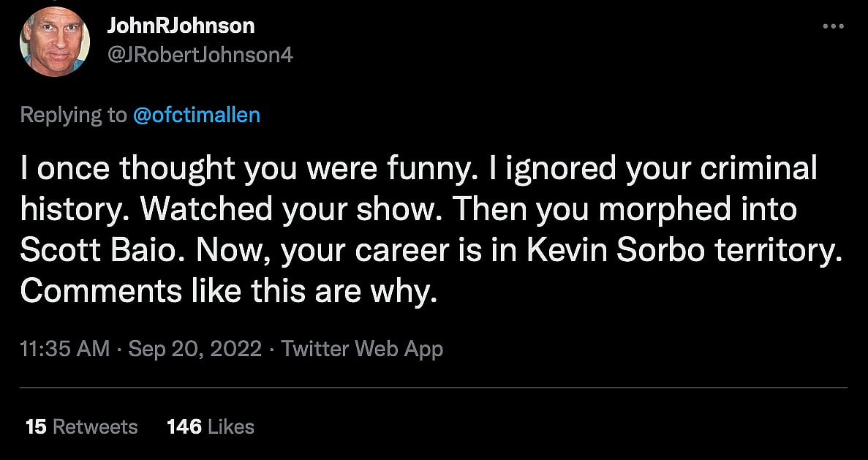
Task: Click JohnRJohnson's profile picture
Action: click(x=55, y=42)
